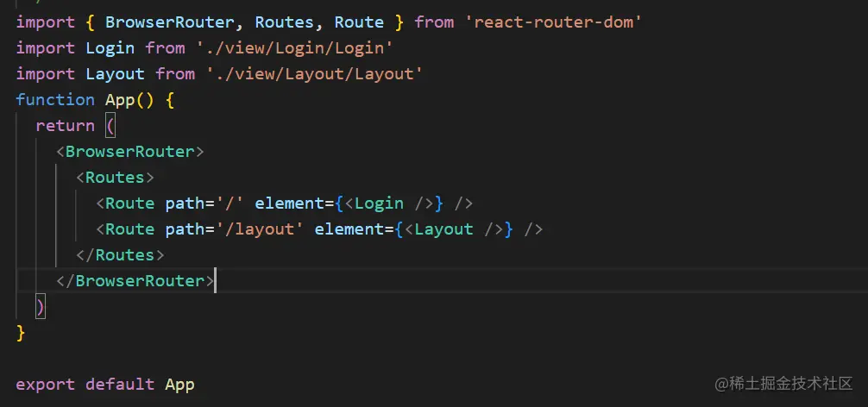Click the 'function' keyword
The width and height of the screenshot is (868, 407).
pyautogui.click(x=55, y=100)
